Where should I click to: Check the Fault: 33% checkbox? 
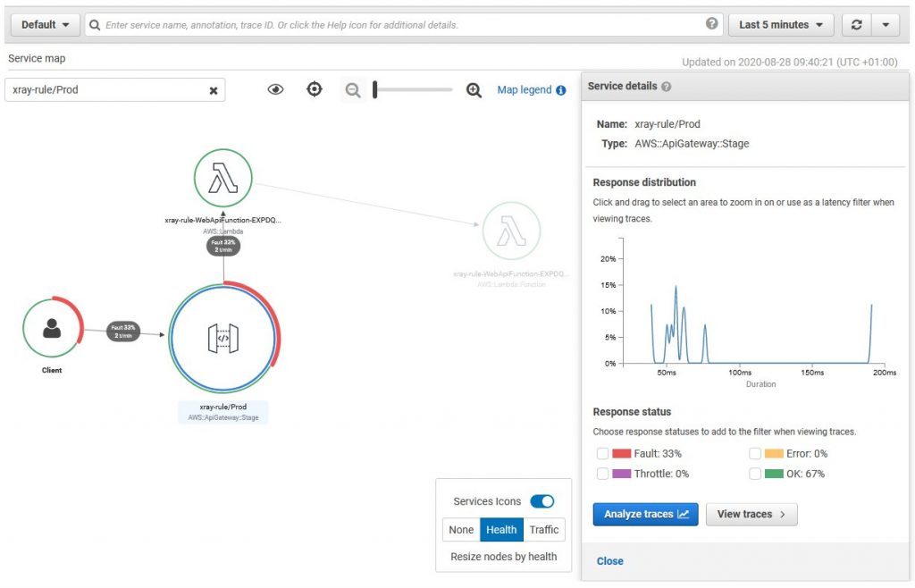[603, 453]
